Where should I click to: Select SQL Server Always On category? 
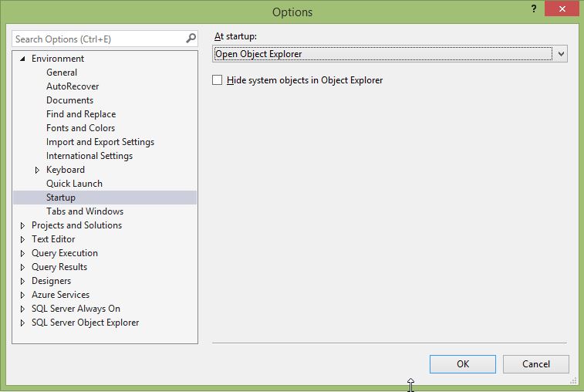[76, 309]
